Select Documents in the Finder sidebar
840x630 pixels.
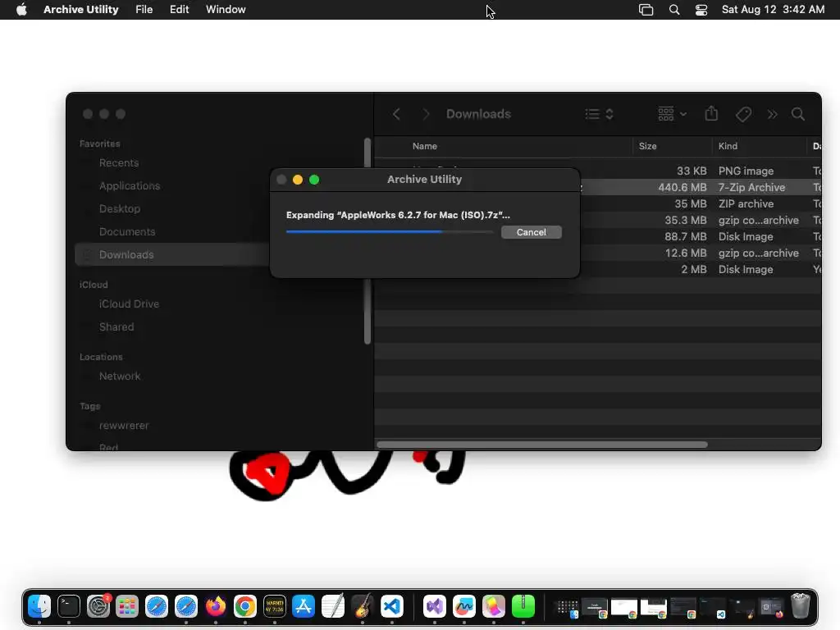tap(127, 232)
